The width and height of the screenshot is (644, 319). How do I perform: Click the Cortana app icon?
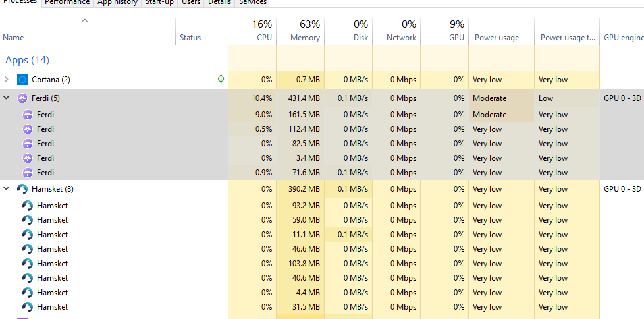(22, 79)
